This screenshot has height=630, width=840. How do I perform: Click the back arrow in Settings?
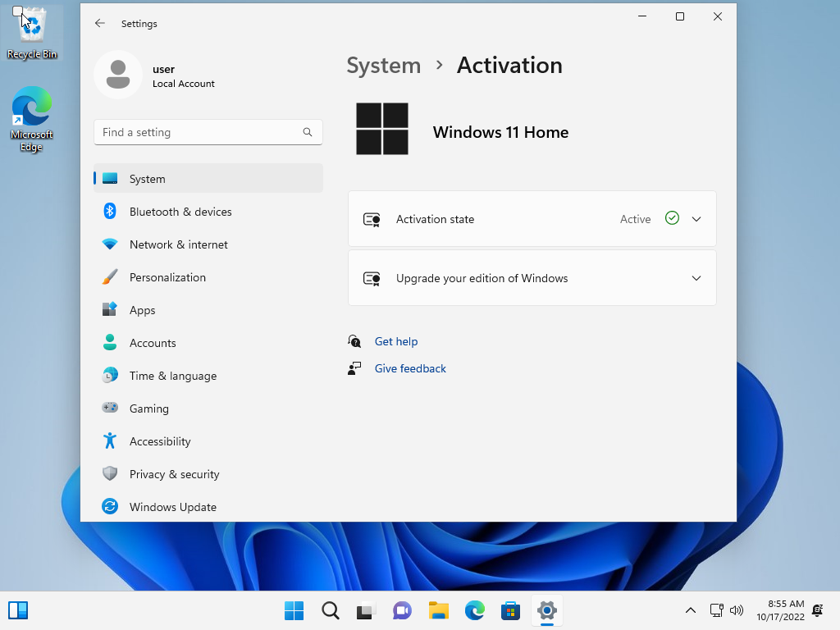tap(100, 24)
